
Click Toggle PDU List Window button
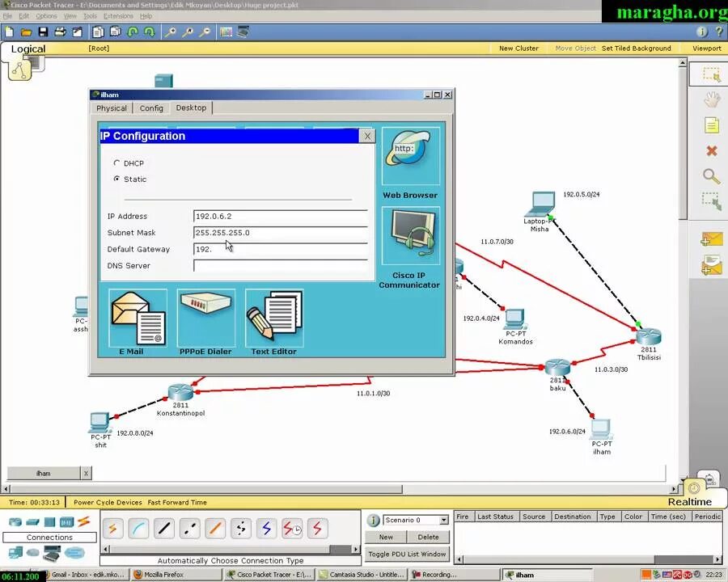pyautogui.click(x=407, y=555)
